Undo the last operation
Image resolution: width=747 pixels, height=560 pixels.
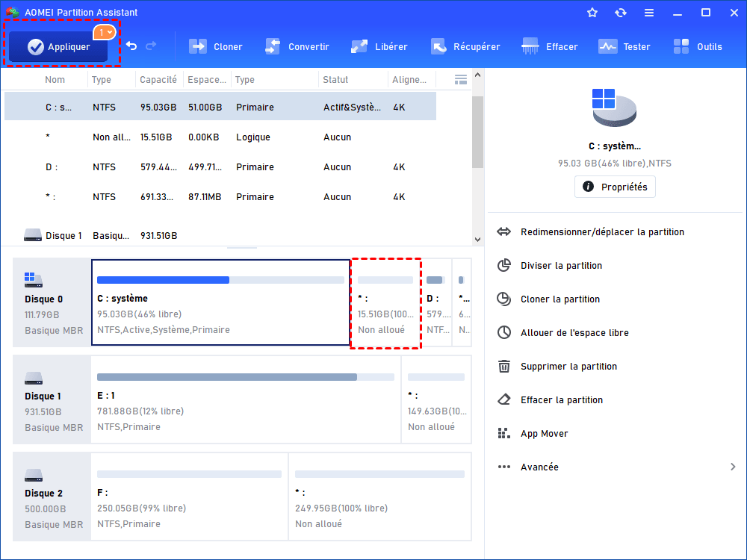click(131, 46)
